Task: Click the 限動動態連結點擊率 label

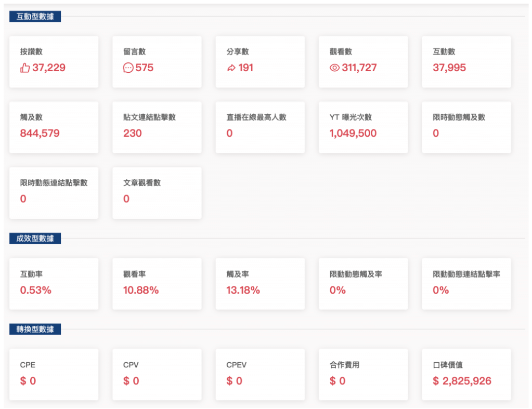Action: point(466,274)
